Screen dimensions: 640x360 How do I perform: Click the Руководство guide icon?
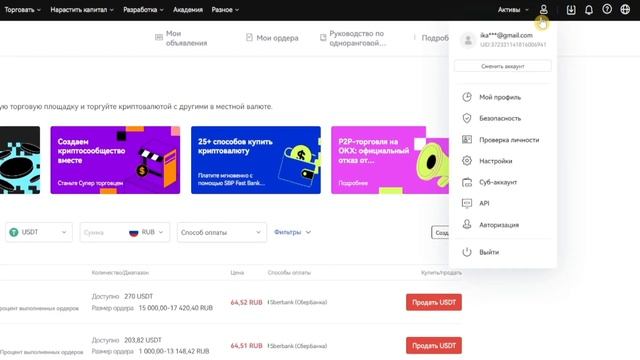click(323, 38)
